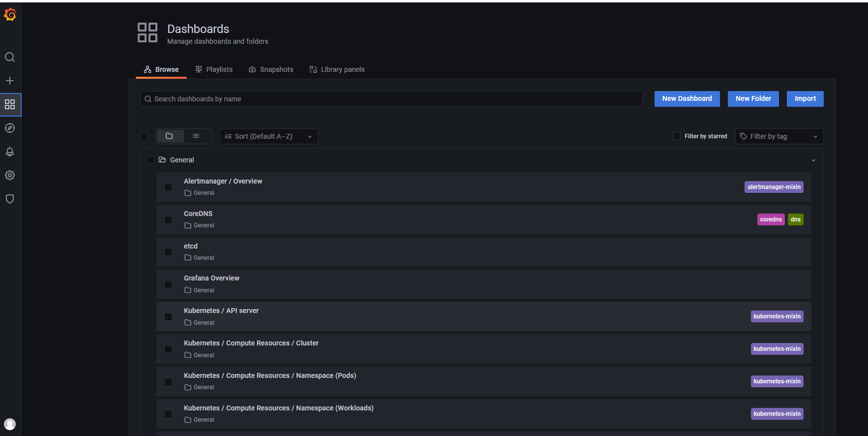Open the Filter by tag dropdown
The width and height of the screenshot is (868, 436).
779,136
